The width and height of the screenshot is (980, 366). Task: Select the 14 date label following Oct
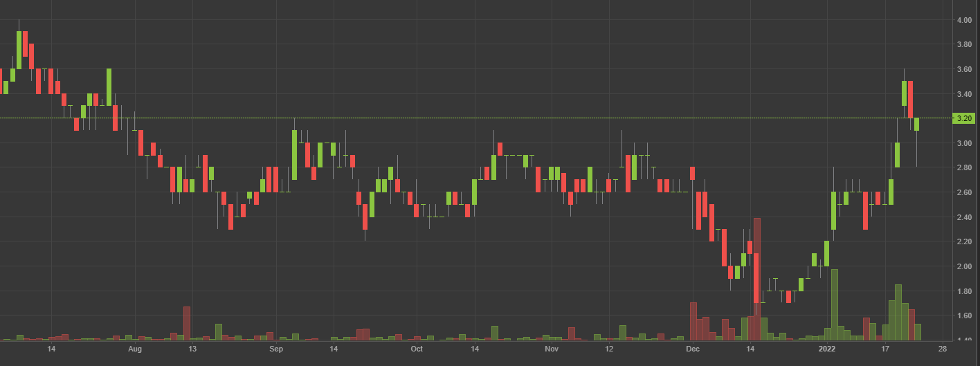click(x=475, y=349)
